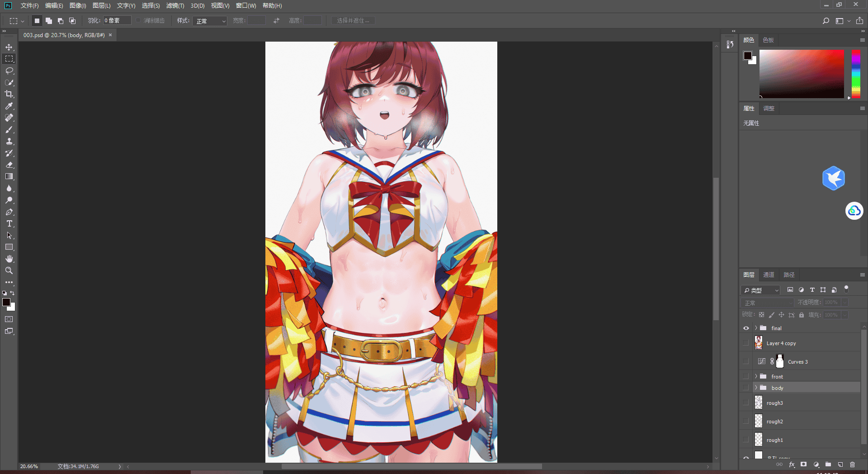Open the 滤镜(T) menu
868x474 pixels.
pyautogui.click(x=175, y=5)
